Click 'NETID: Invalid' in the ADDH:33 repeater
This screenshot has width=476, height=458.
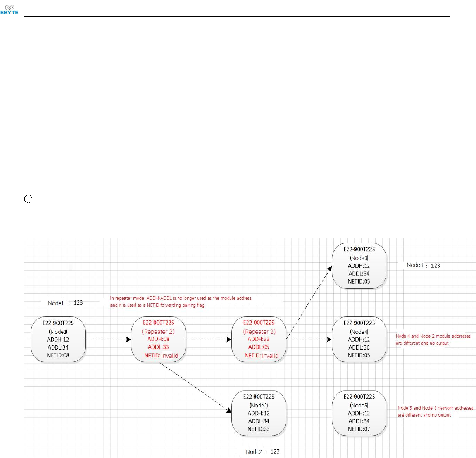tap(262, 356)
